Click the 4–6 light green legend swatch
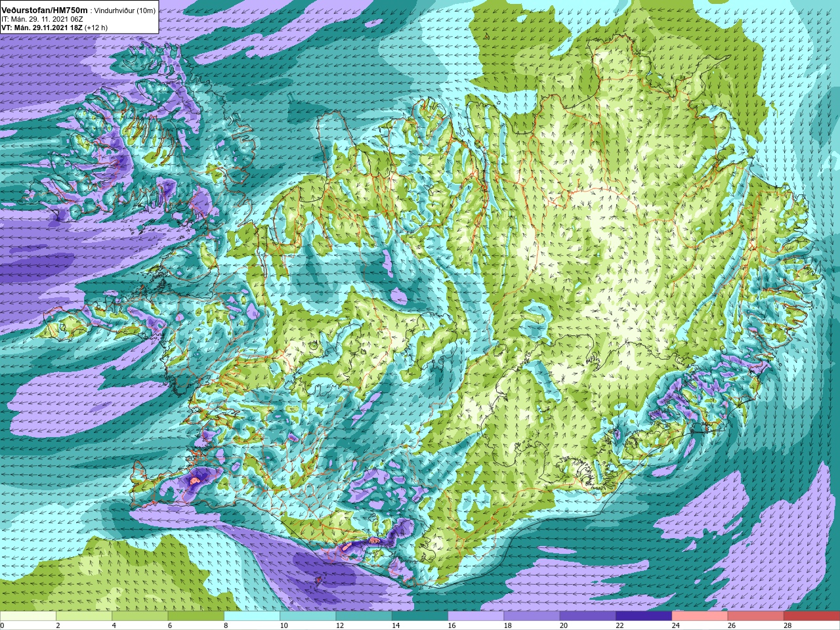This screenshot has height=630, width=840. (140, 616)
